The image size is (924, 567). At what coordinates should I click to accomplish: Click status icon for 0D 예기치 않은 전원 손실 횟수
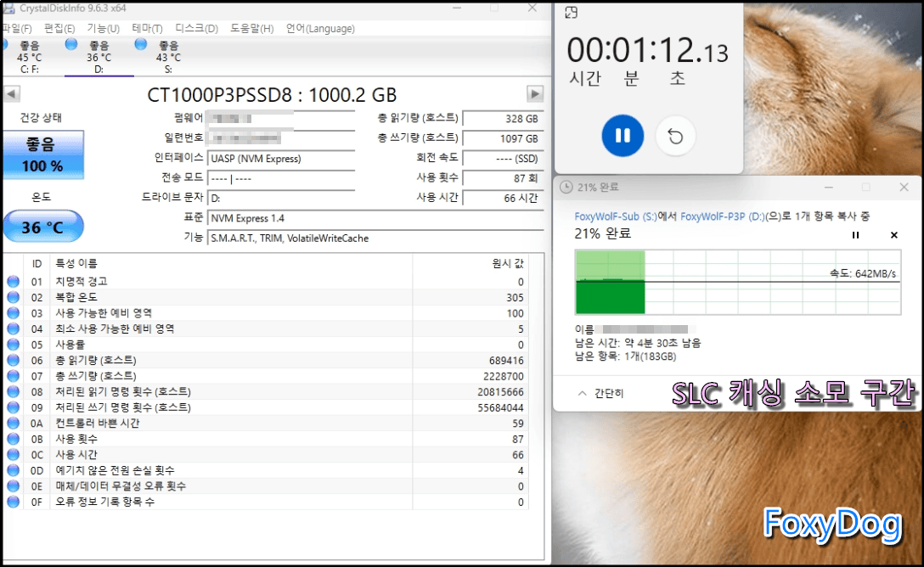[x=13, y=470]
